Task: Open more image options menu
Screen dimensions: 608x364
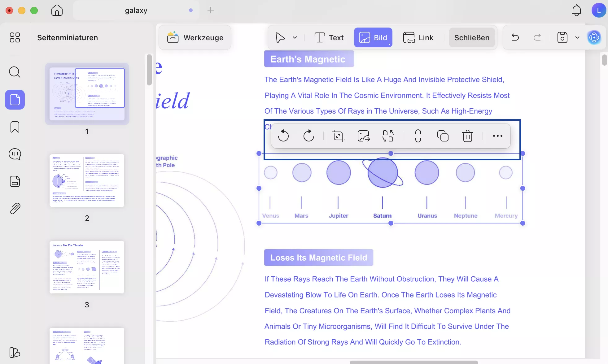Action: [497, 136]
